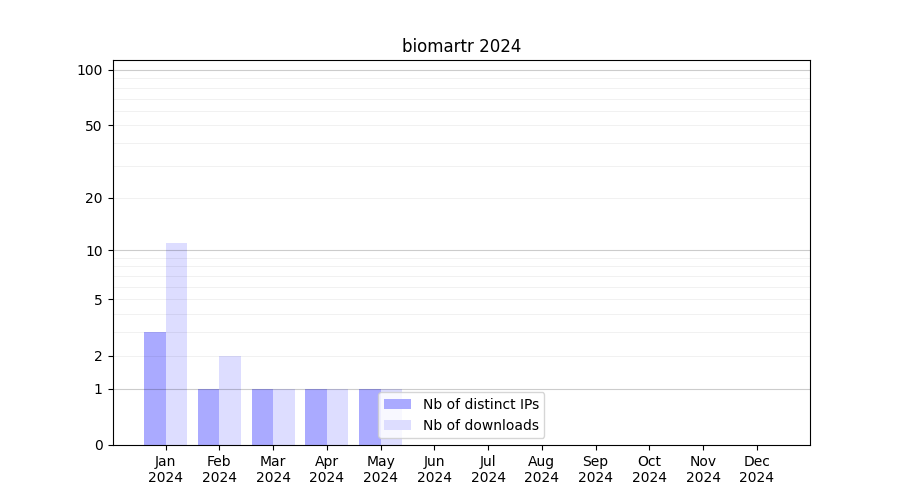
Task: Click the January distinct IPs bar
Action: click(155, 388)
